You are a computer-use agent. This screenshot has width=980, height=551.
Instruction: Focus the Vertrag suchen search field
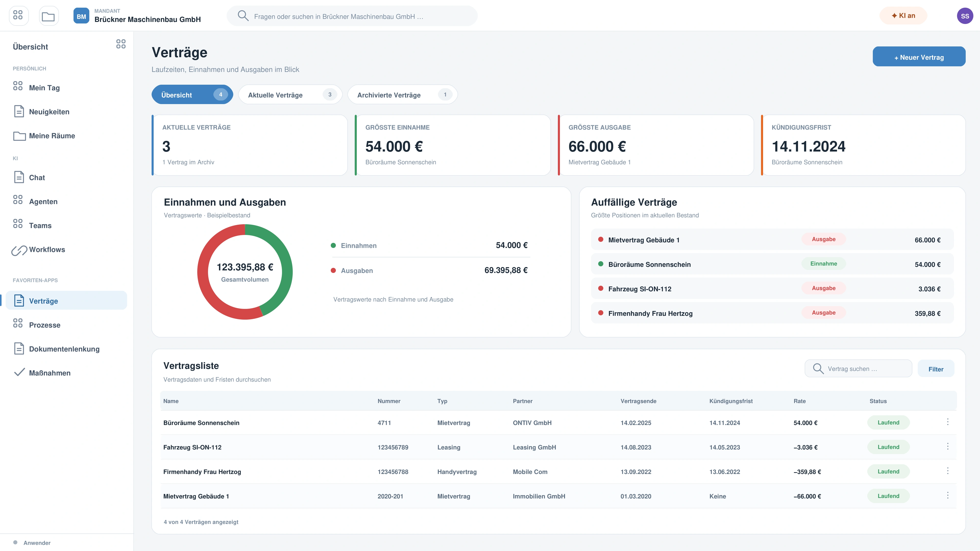click(858, 368)
